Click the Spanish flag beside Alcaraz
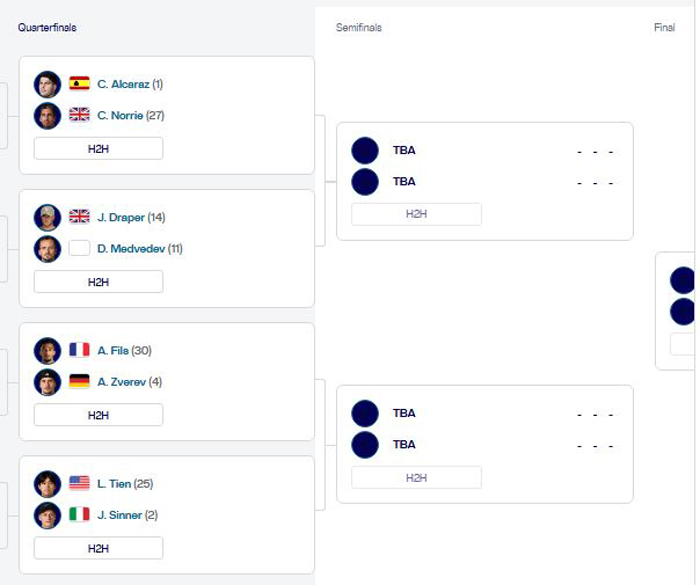Viewport: 700px width, 585px height. pyautogui.click(x=79, y=84)
